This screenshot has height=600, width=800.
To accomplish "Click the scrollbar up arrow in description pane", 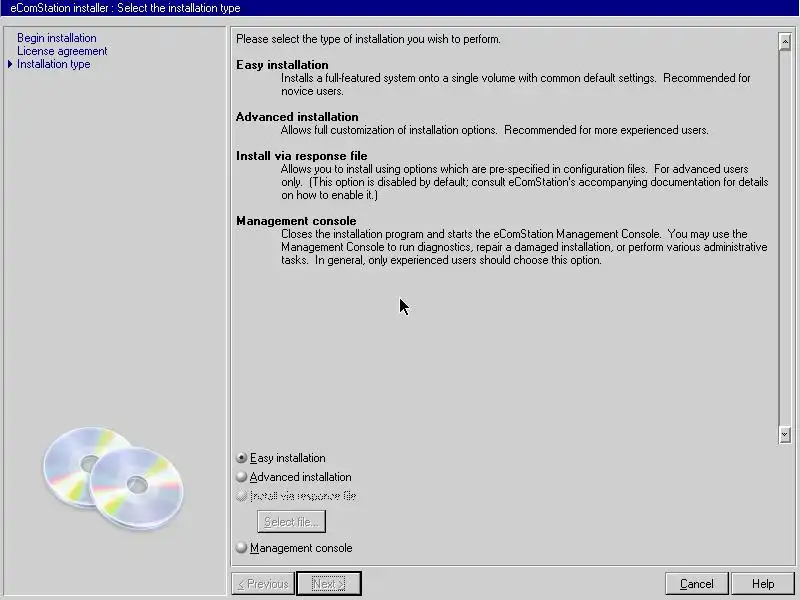I will point(785,41).
